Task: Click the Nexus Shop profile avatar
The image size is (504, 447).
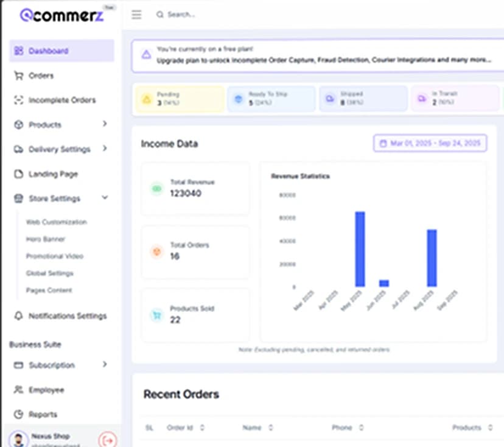Action: tap(19, 440)
